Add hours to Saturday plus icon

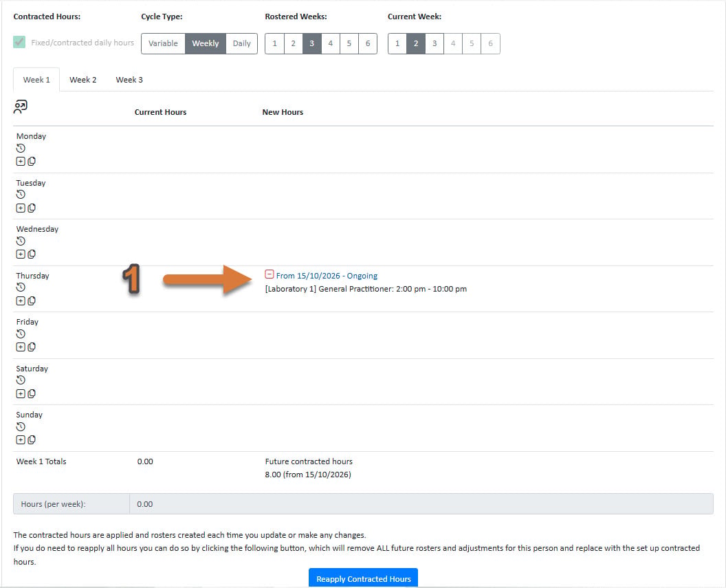[21, 393]
